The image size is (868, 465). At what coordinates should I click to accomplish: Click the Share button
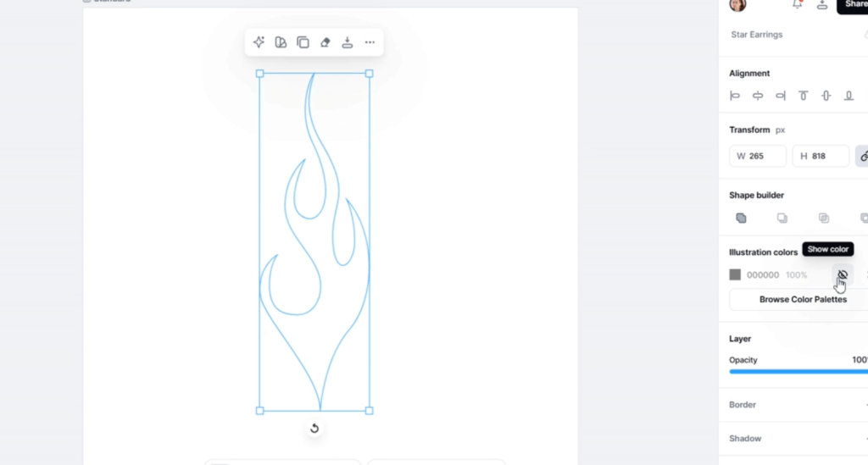click(x=852, y=5)
